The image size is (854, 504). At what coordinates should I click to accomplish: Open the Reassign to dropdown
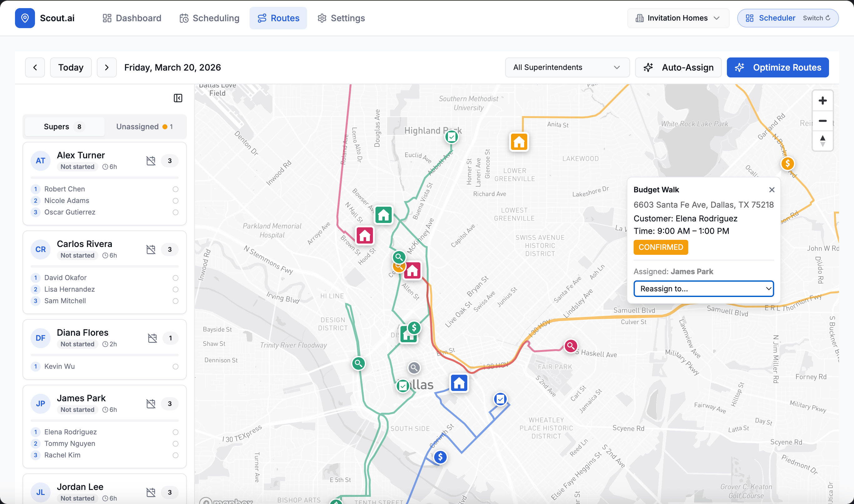click(x=703, y=289)
